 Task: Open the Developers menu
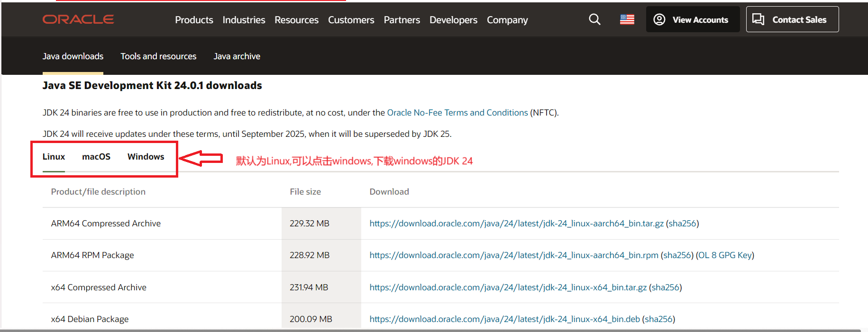453,20
